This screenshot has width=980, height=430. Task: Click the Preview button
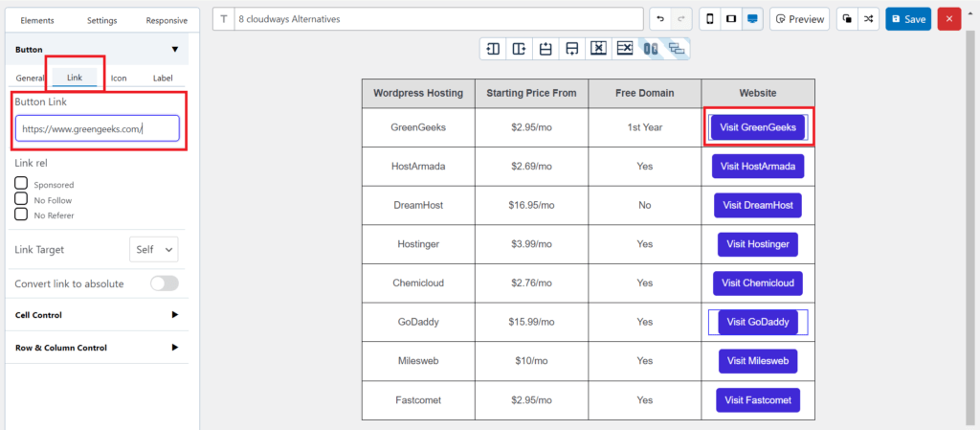pos(799,19)
